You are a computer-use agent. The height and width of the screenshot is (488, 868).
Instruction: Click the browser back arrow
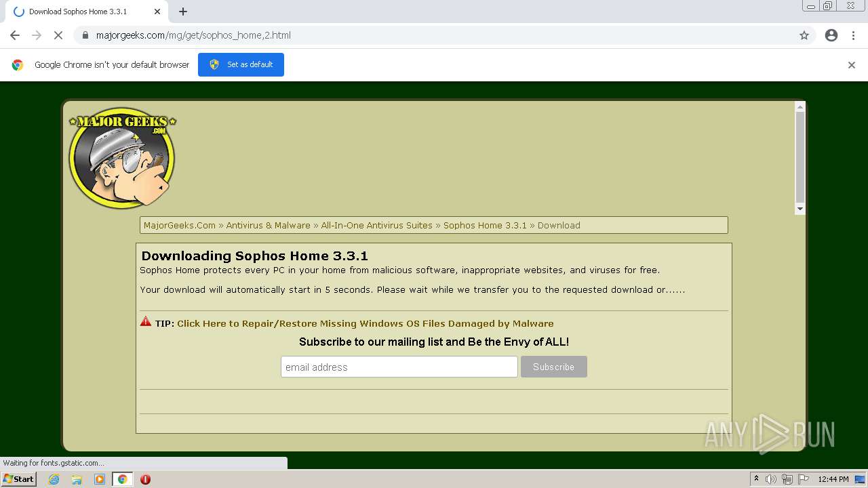coord(15,35)
